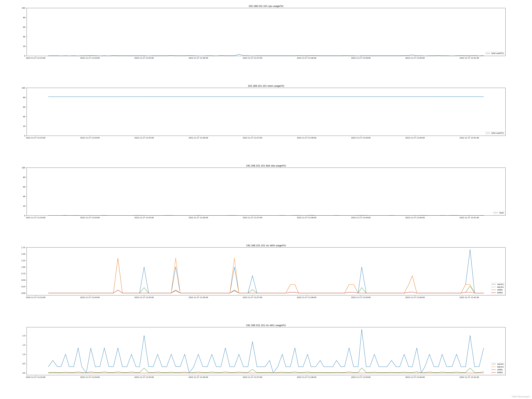The image size is (532, 399).
Task: Click the '0.50' y-axis label on eth0 chart
Action: point(23,280)
